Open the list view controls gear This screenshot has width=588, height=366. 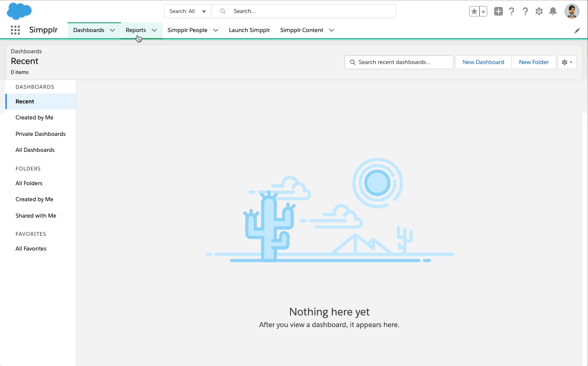click(x=567, y=62)
